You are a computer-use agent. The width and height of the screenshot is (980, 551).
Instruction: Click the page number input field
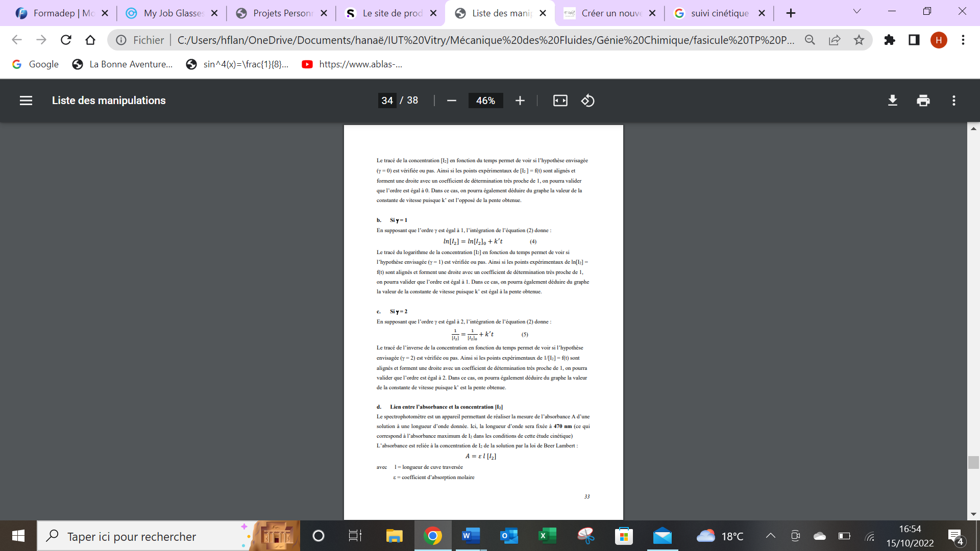click(387, 101)
